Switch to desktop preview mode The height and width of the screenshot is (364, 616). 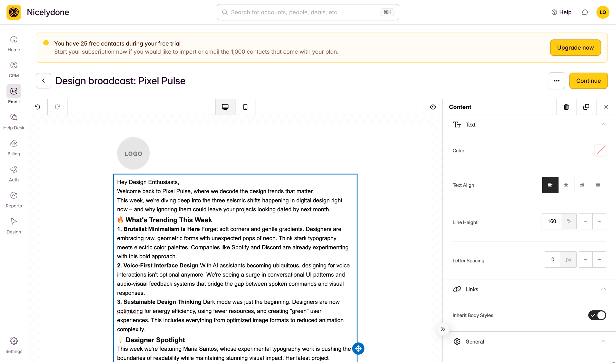(x=225, y=107)
